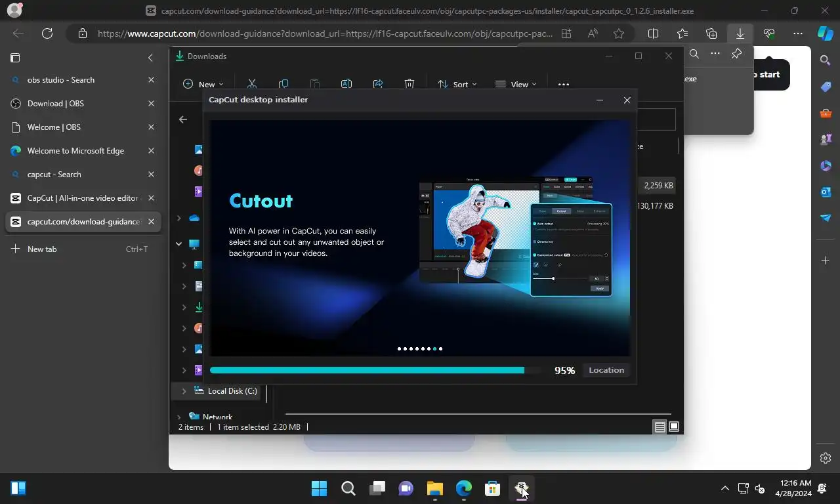The width and height of the screenshot is (840, 504).
Task: Toggle the Edge Downloads flyout
Action: (740, 33)
